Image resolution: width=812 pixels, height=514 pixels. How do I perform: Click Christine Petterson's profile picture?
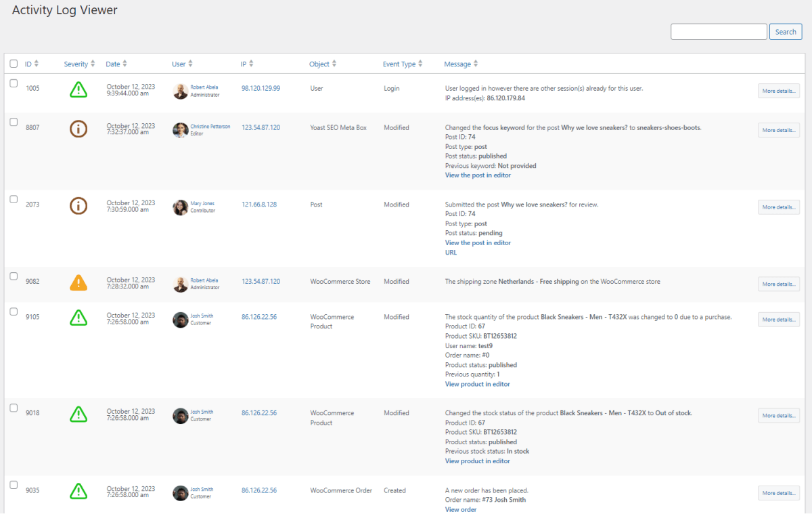click(180, 129)
